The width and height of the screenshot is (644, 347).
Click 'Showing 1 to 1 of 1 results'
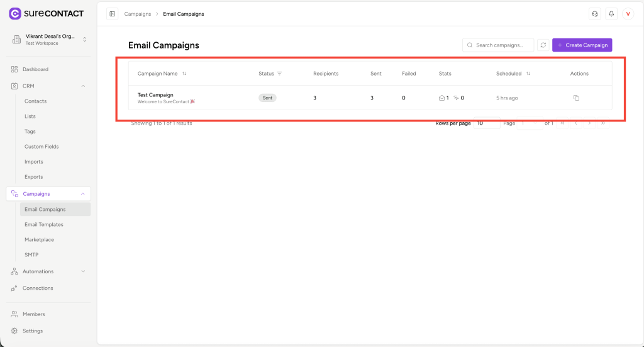tap(162, 123)
